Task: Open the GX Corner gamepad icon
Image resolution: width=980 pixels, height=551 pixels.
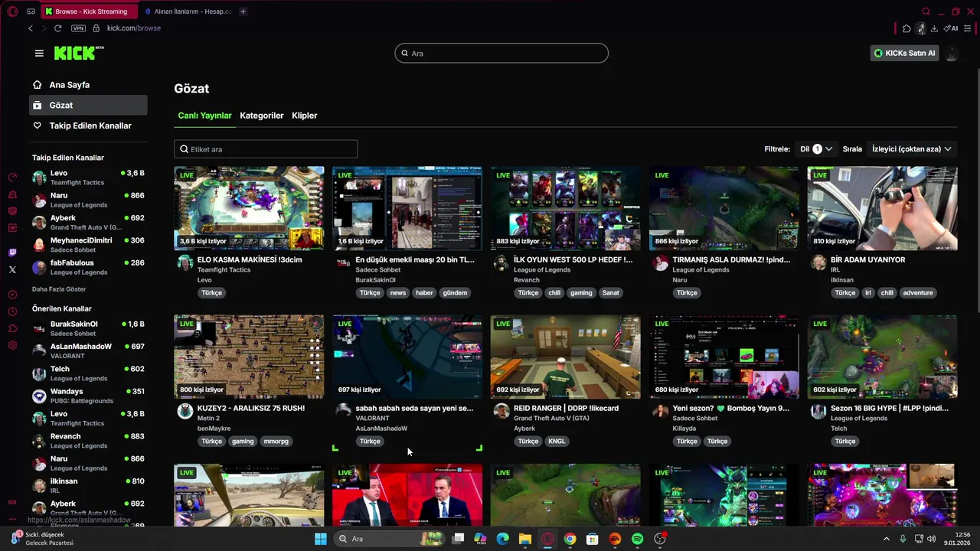Action: coord(31,11)
